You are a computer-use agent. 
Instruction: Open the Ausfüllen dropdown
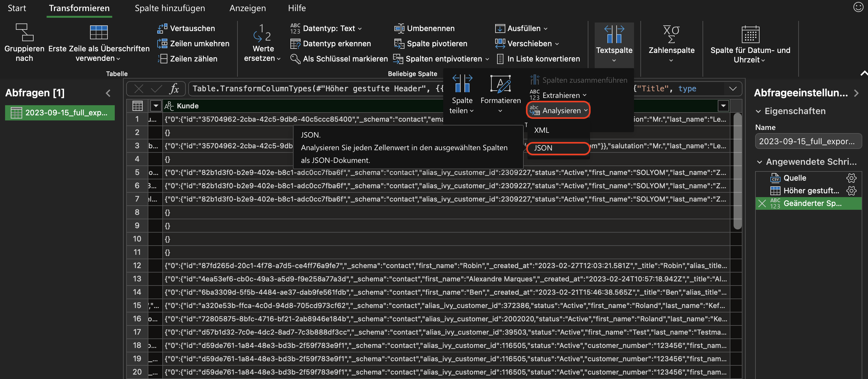(x=521, y=28)
